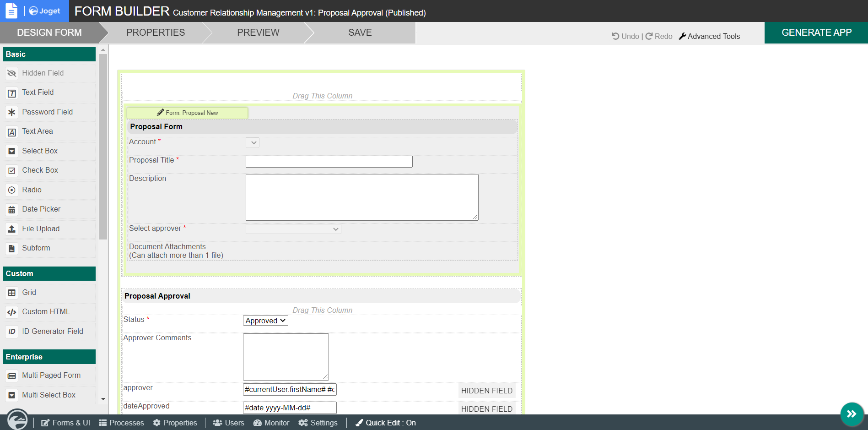Select the Radio element in Basic panel
The width and height of the screenshot is (868, 430).
[x=32, y=190]
